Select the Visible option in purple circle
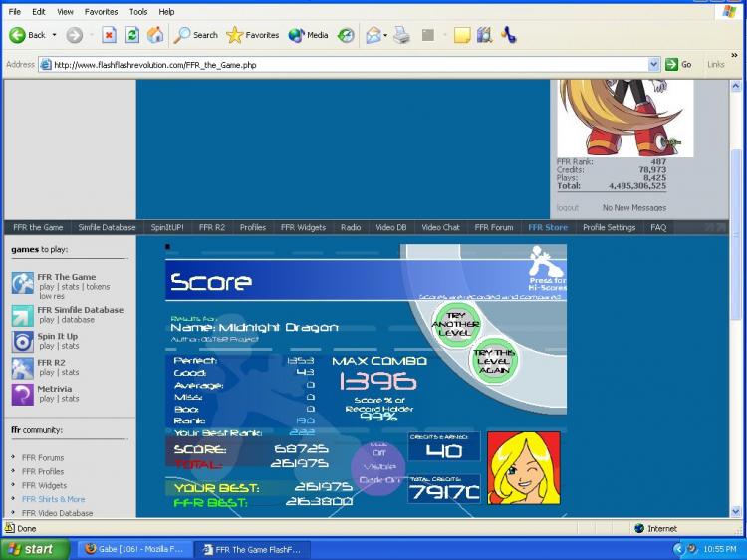The image size is (747, 560). point(378,466)
